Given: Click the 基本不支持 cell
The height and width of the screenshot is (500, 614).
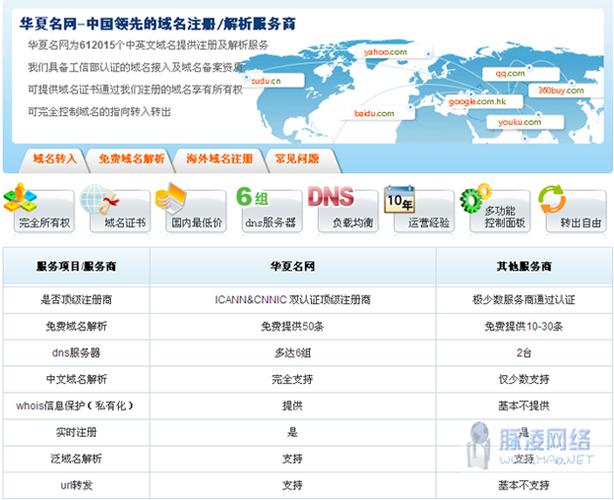Looking at the screenshot, I should [x=524, y=485].
